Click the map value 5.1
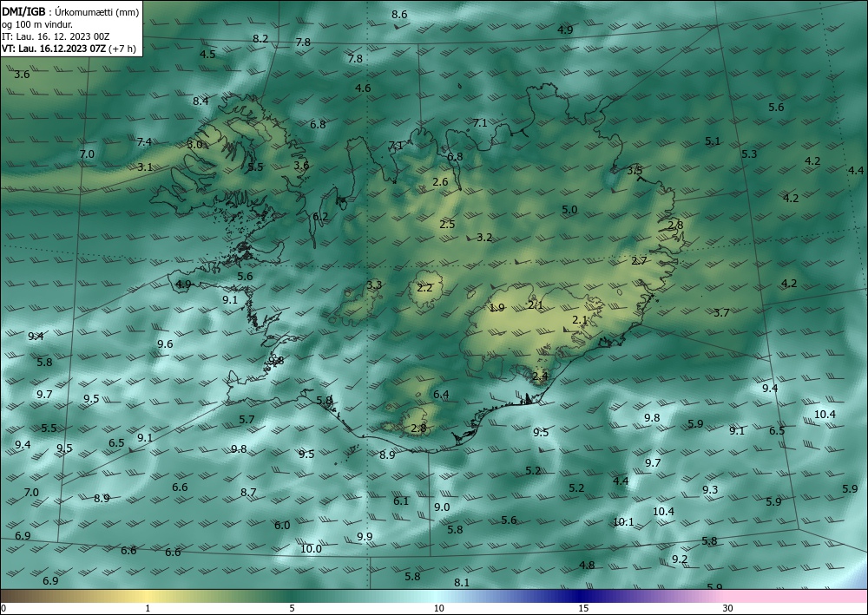 pyautogui.click(x=713, y=141)
